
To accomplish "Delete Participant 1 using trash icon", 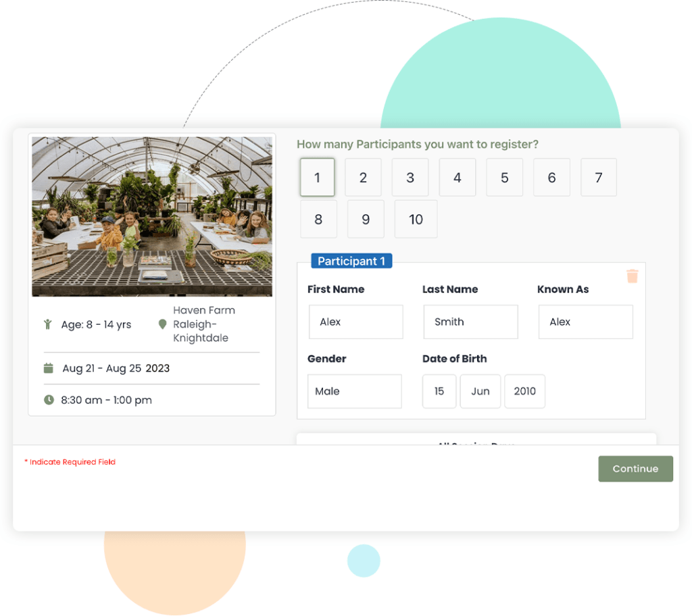I will click(632, 276).
